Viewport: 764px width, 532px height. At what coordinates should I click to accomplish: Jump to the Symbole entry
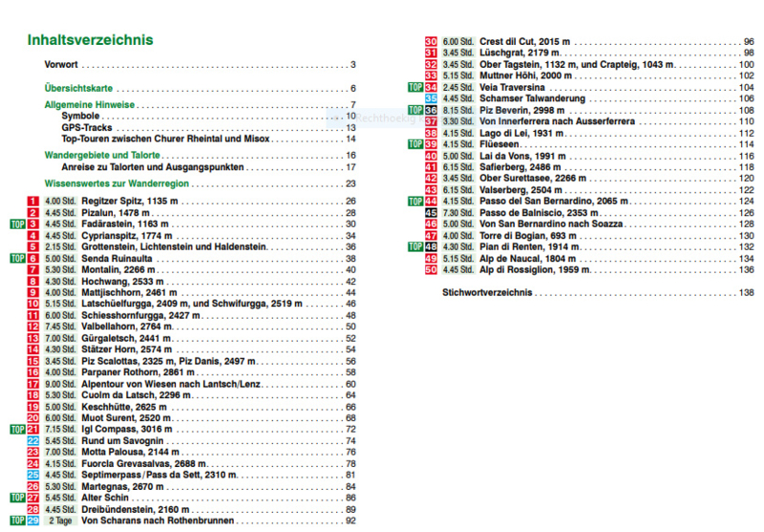[x=80, y=116]
